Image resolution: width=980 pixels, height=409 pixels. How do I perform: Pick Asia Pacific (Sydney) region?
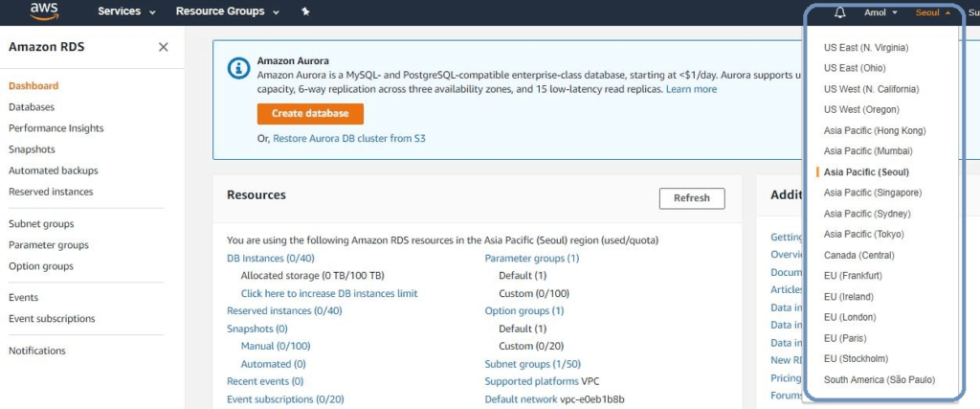pyautogui.click(x=867, y=214)
